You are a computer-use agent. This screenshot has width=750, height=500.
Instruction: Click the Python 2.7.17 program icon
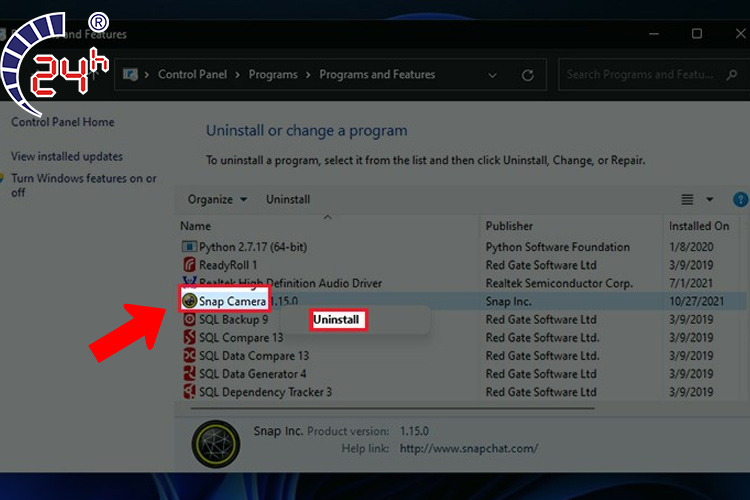(189, 247)
